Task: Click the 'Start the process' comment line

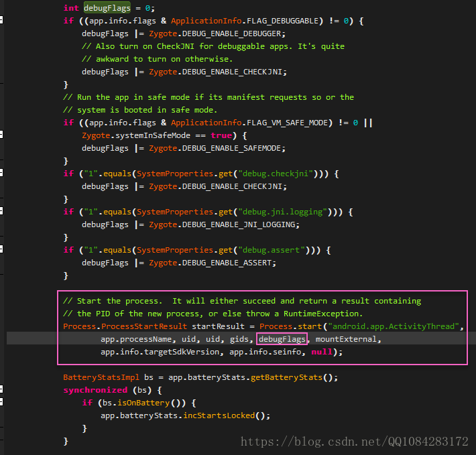Action: click(x=242, y=301)
